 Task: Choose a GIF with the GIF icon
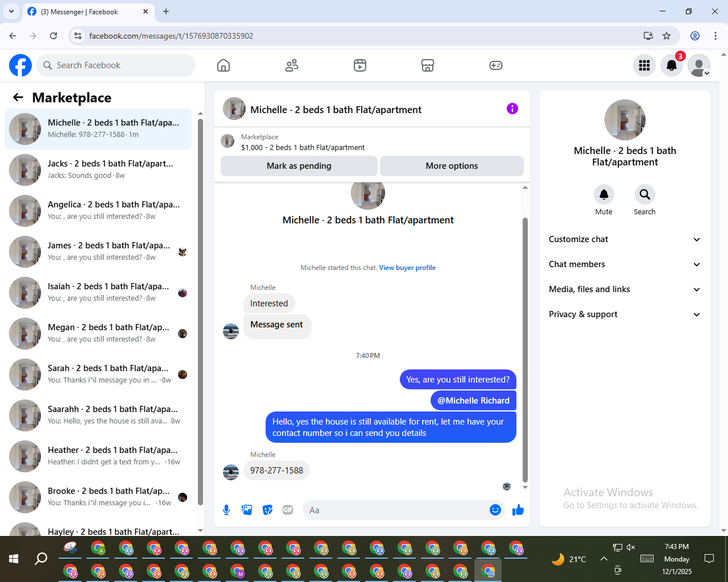(288, 510)
